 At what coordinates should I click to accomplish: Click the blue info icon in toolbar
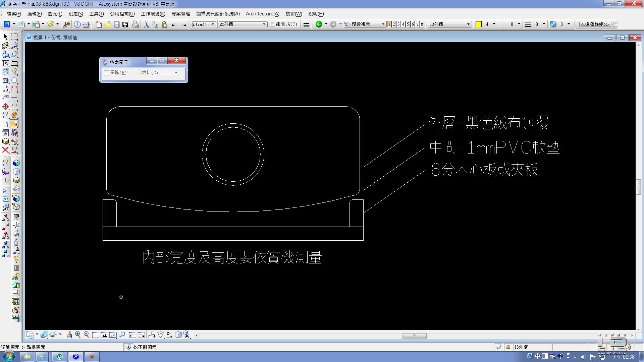click(x=77, y=24)
